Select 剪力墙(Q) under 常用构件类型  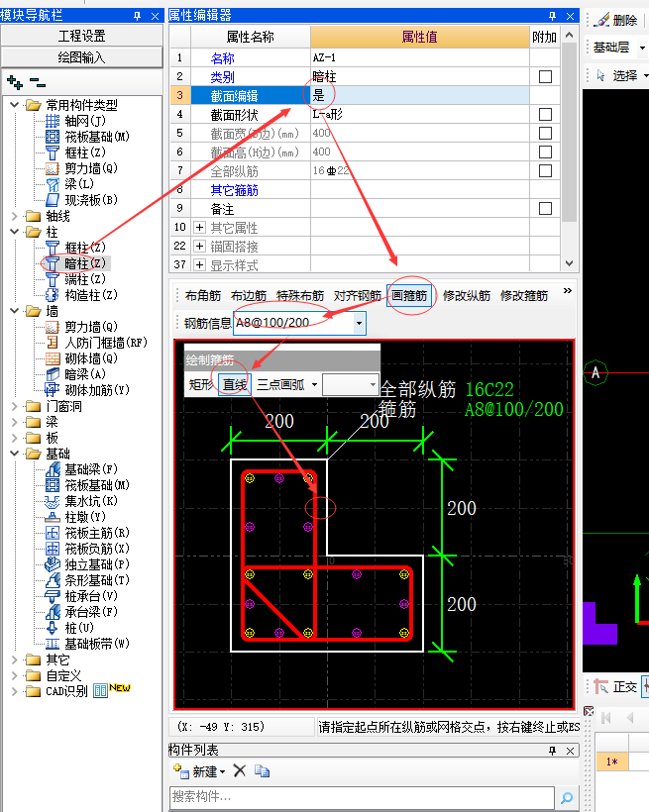click(91, 168)
